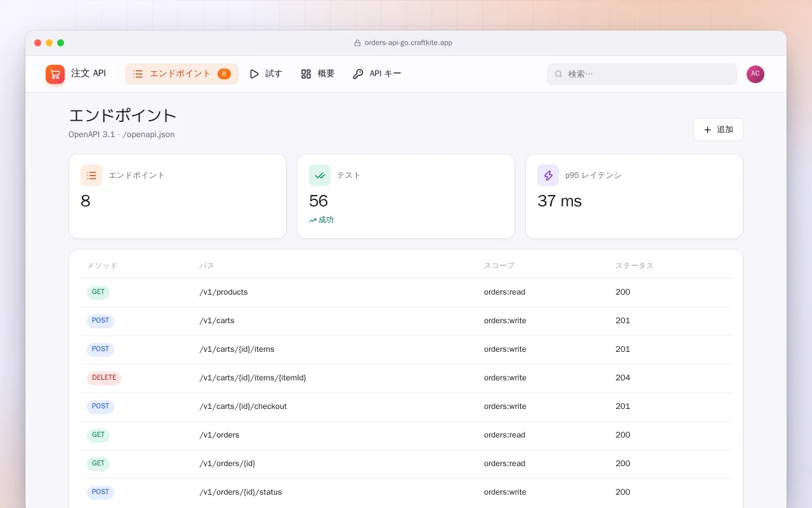812x508 pixels.
Task: Click the メソッド column header
Action: (x=102, y=266)
